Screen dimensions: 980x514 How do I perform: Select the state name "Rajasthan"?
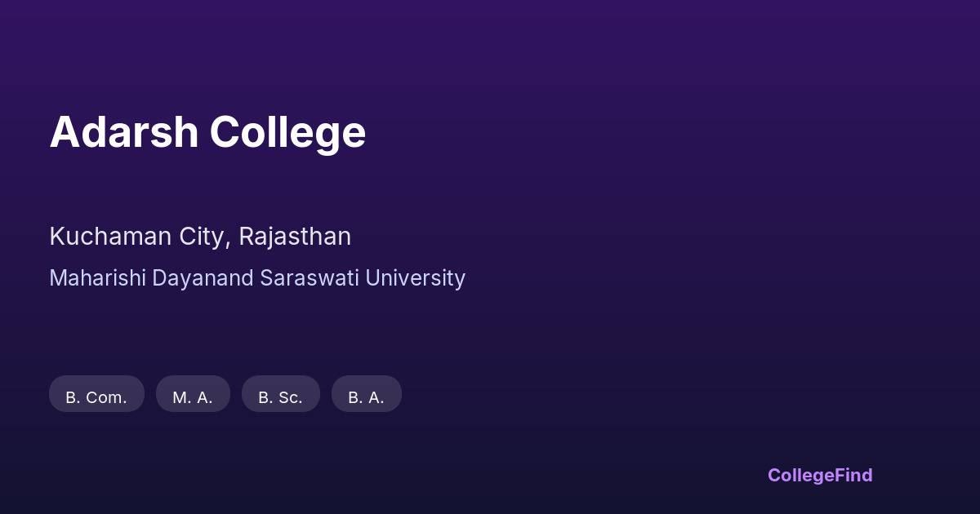point(295,237)
